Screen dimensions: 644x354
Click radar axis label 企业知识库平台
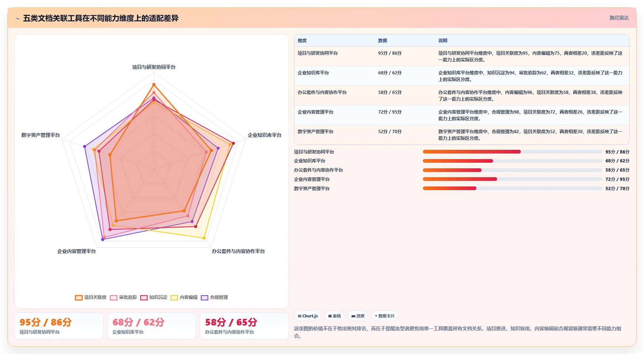coord(264,135)
